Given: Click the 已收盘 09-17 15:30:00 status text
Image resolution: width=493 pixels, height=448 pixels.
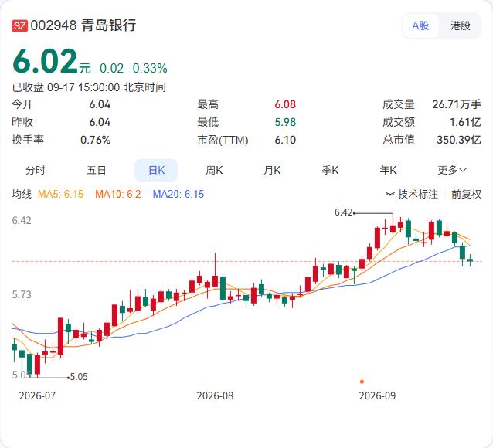Looking at the screenshot, I should [x=89, y=87].
